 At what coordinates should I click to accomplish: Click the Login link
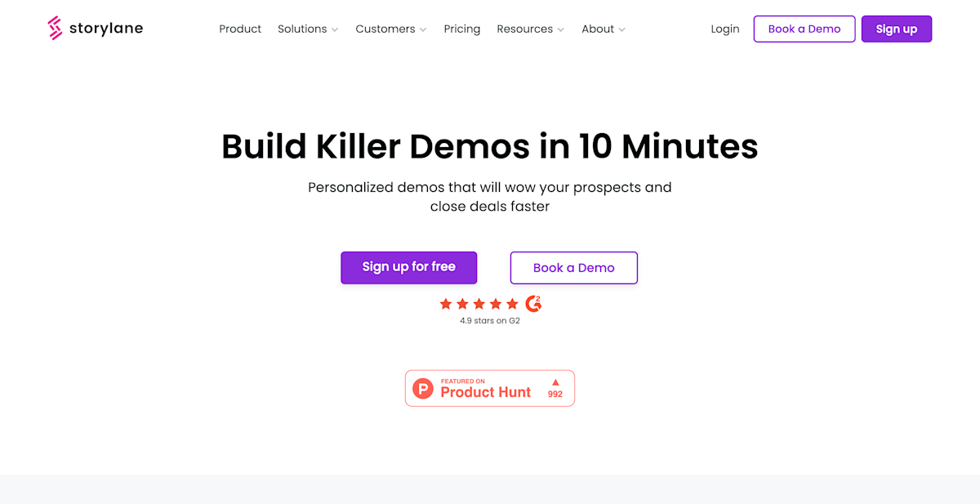click(x=725, y=29)
